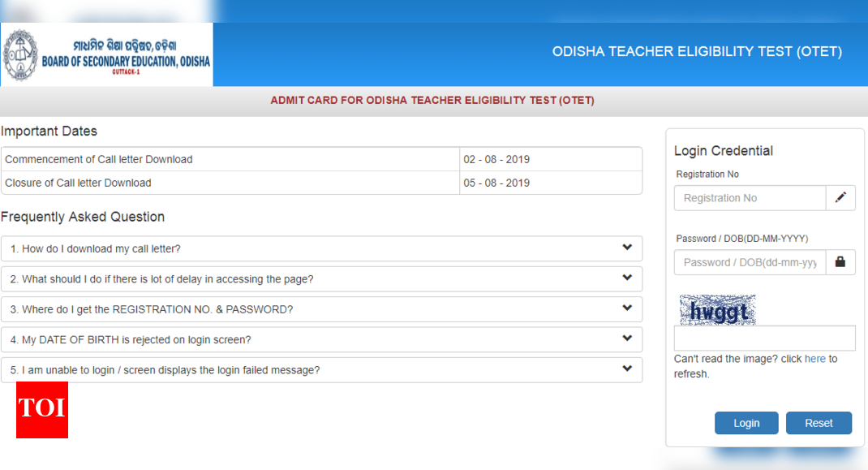Expand chevron for login failed message FAQ
This screenshot has height=470, width=868.
(626, 369)
